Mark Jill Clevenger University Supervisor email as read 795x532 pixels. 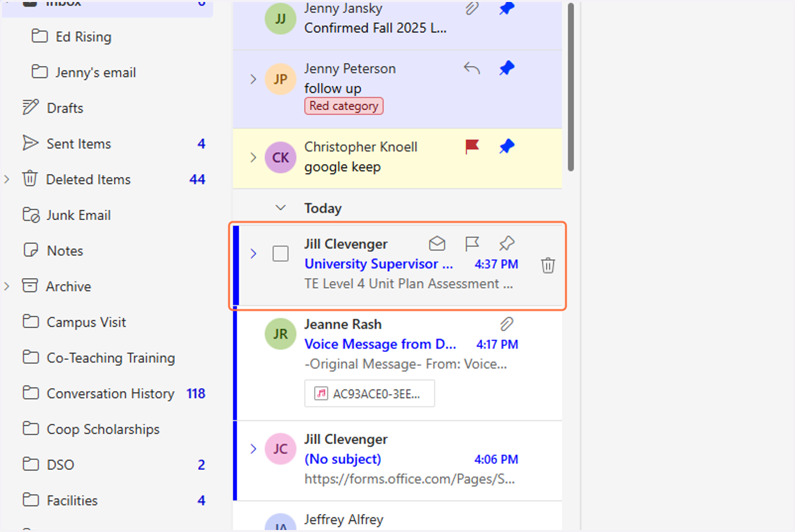[437, 244]
